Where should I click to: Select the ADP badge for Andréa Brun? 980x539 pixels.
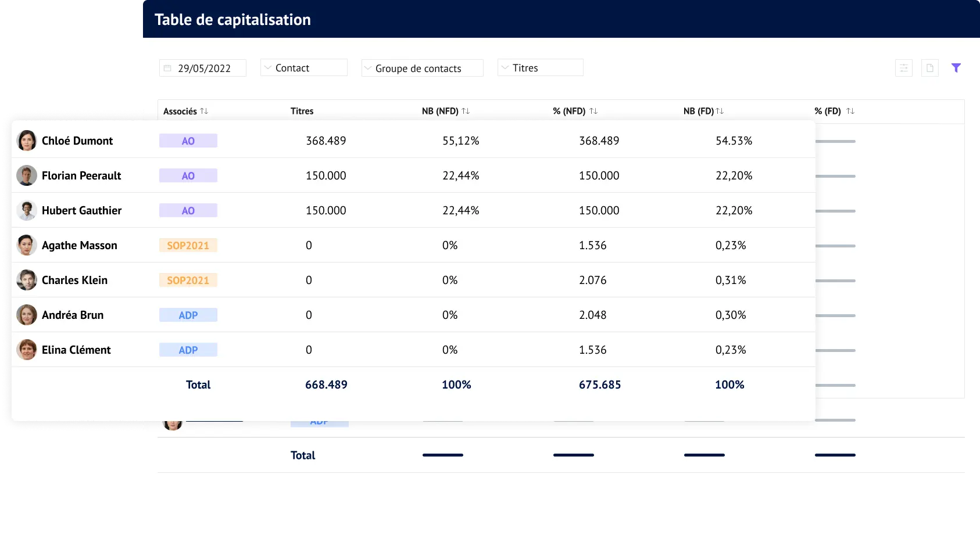coord(188,314)
